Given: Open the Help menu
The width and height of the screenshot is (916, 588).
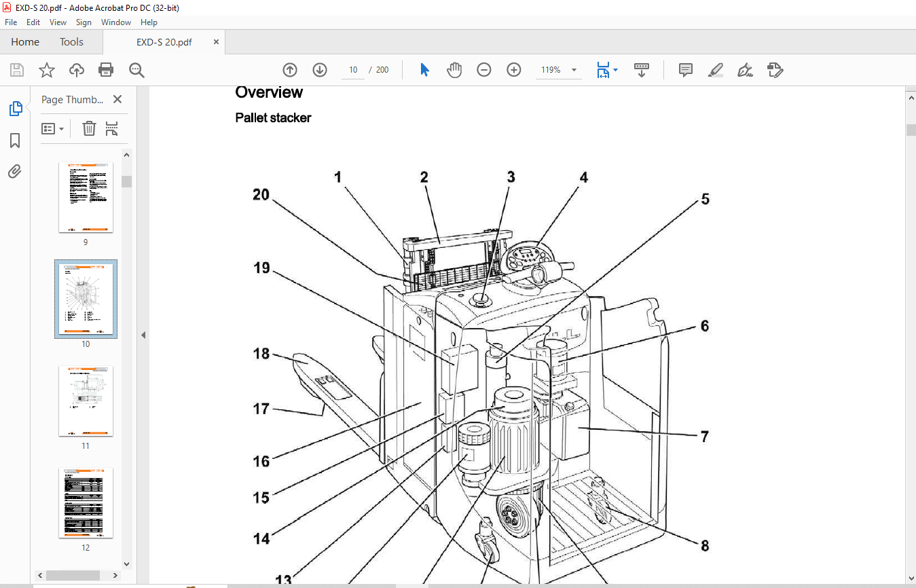Looking at the screenshot, I should [149, 22].
